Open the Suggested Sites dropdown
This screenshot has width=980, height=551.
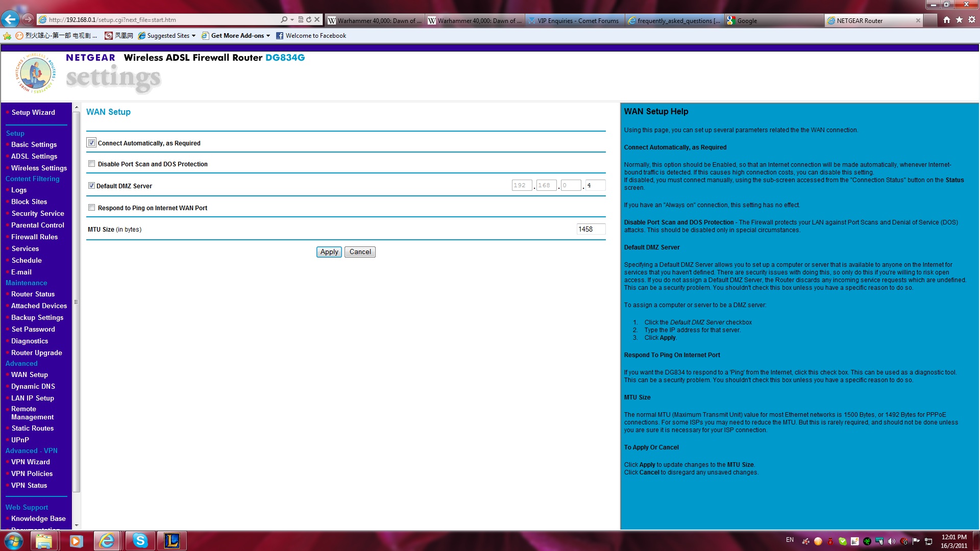(167, 36)
